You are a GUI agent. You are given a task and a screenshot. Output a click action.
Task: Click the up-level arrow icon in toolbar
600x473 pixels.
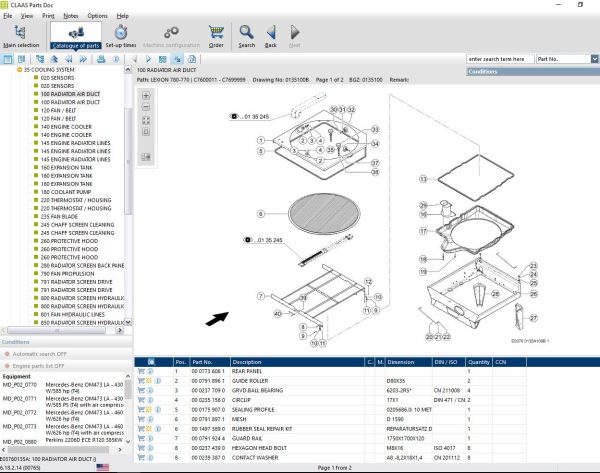point(54,59)
